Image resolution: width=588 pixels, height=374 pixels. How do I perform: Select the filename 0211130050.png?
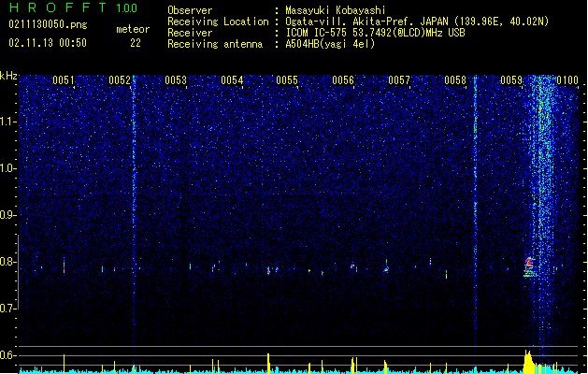point(48,24)
